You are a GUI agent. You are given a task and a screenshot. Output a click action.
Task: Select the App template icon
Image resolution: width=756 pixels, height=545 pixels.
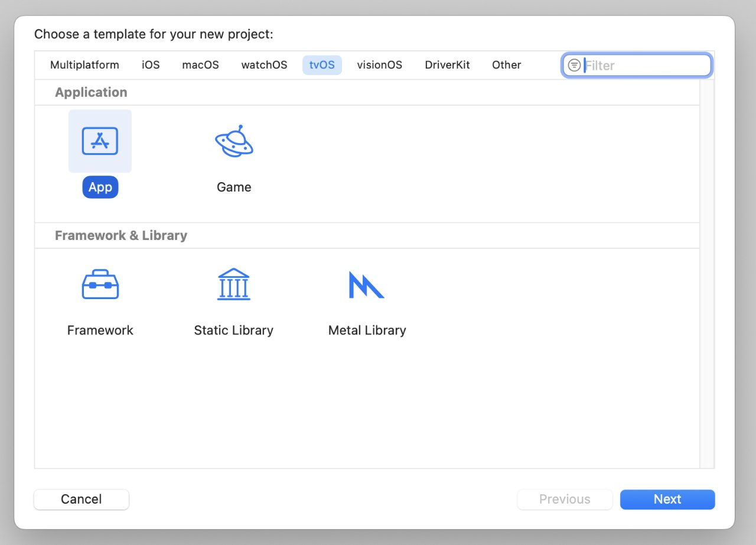tap(100, 141)
